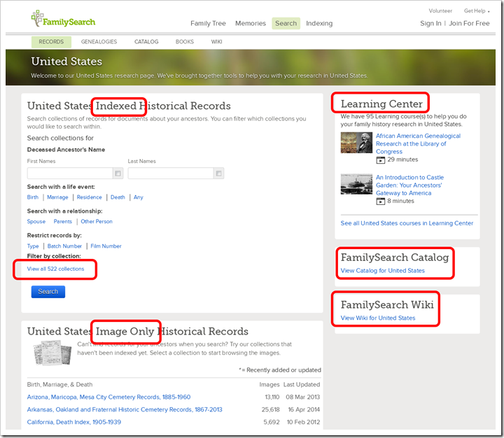
Task: Switch to the Books tab
Action: (185, 42)
